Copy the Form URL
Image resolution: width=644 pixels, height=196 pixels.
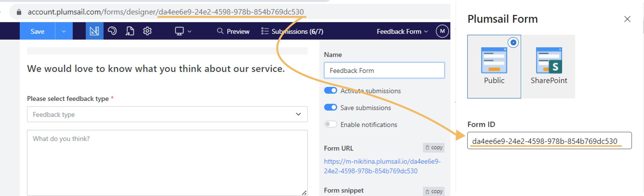(434, 148)
